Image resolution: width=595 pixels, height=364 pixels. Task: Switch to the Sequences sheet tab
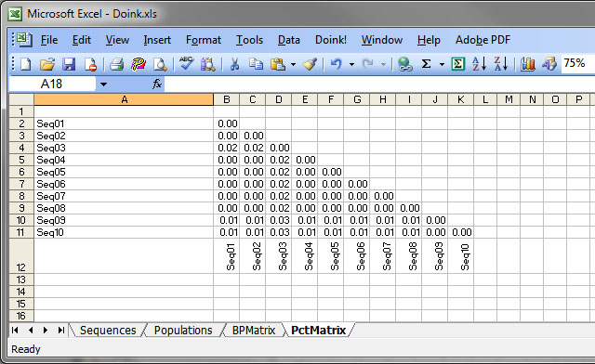(108, 331)
